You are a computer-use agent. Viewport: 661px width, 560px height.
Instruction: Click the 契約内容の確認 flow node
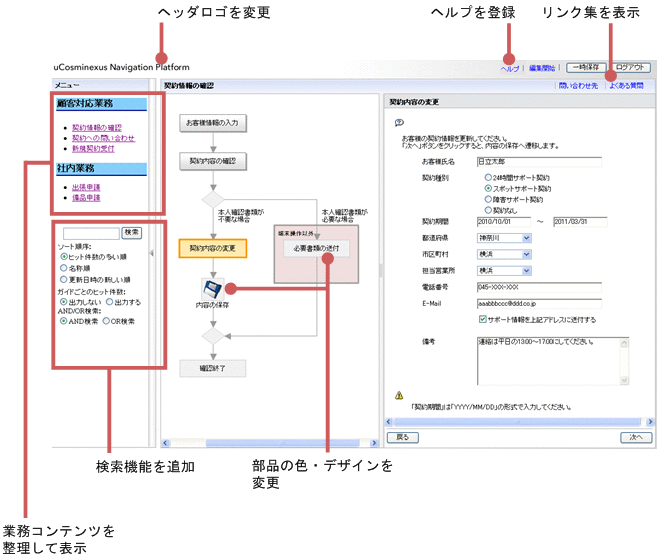[x=213, y=161]
